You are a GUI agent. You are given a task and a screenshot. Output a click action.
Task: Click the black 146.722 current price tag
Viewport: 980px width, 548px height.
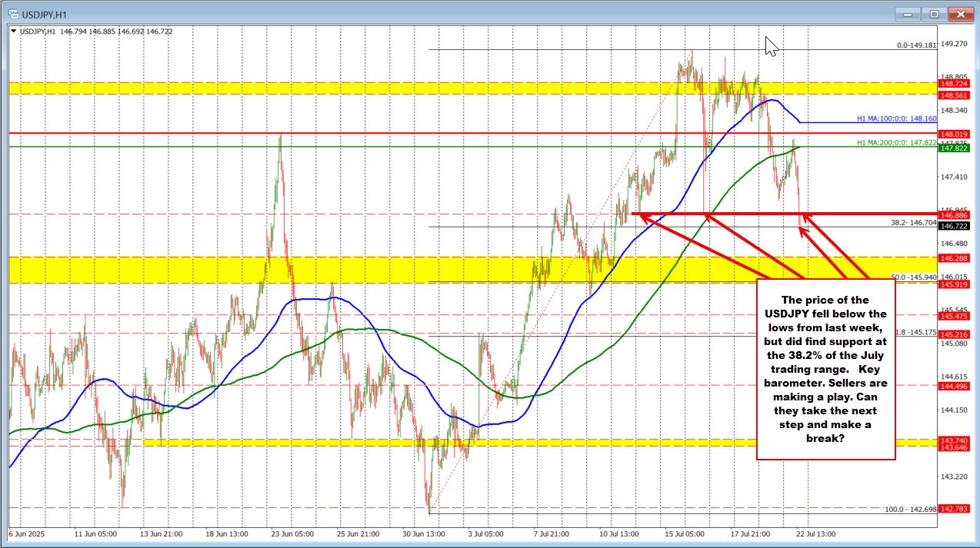point(954,226)
